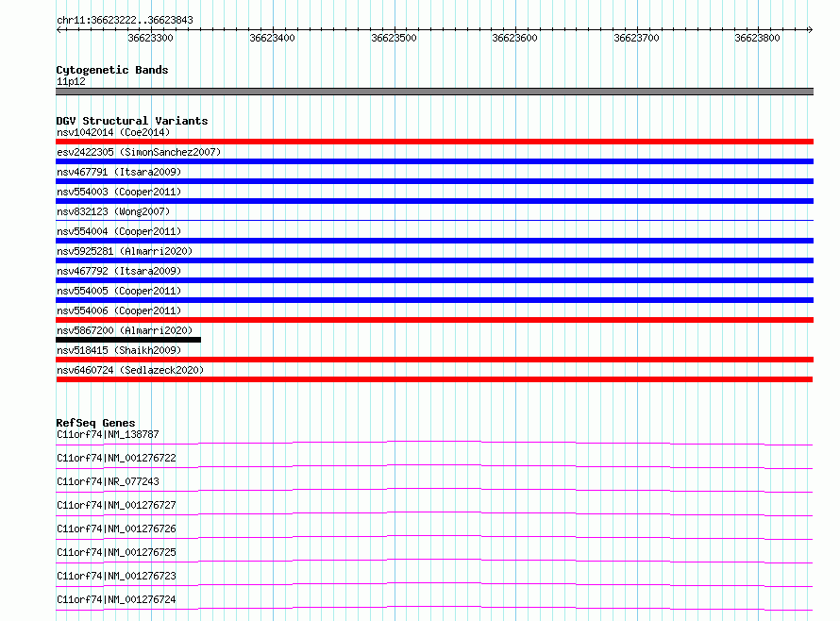Click the gray 11p12 cytogenetic band bar
The width and height of the screenshot is (840, 621).
click(x=434, y=92)
